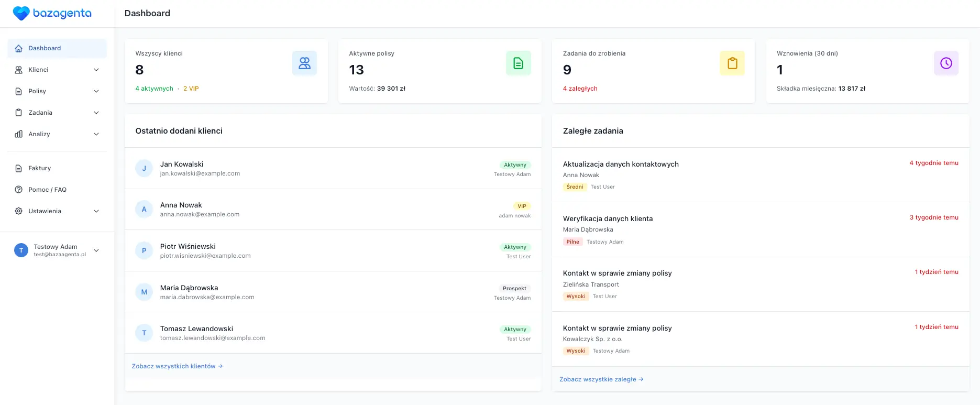
Task: Expand the Ustawienia submenu chevron
Action: click(96, 211)
